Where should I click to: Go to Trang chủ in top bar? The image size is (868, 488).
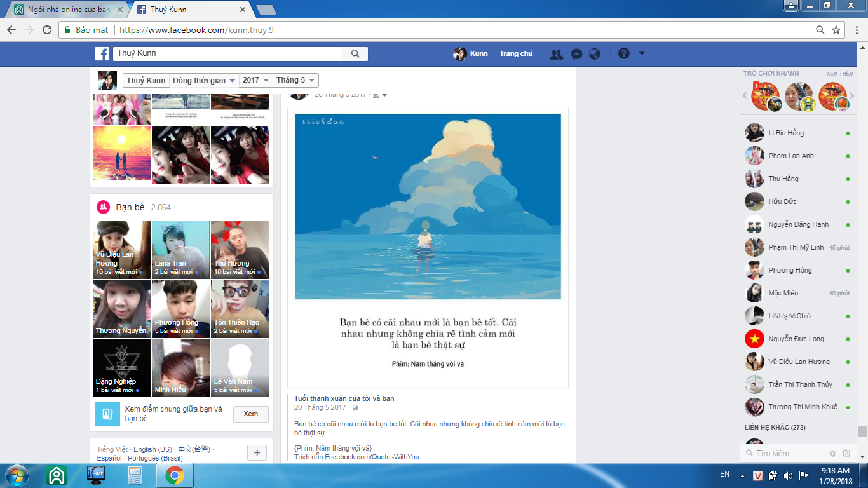(x=515, y=54)
